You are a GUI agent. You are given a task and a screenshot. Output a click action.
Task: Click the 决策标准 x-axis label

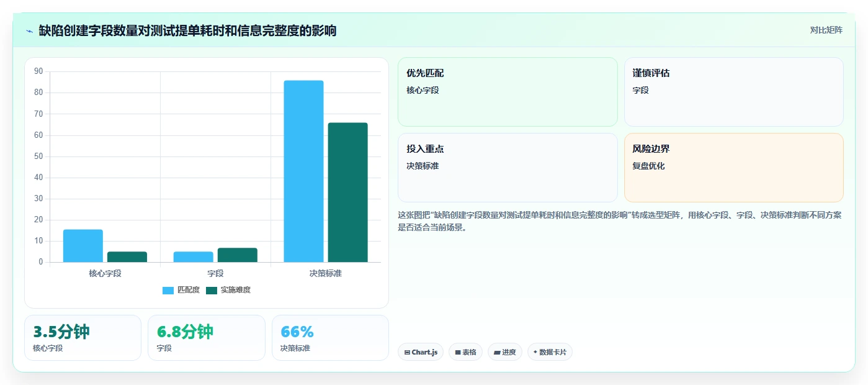(326, 273)
